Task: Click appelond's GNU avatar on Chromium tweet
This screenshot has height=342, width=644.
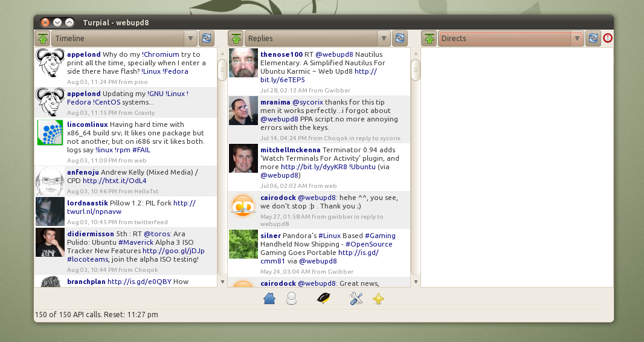Action: [x=50, y=63]
